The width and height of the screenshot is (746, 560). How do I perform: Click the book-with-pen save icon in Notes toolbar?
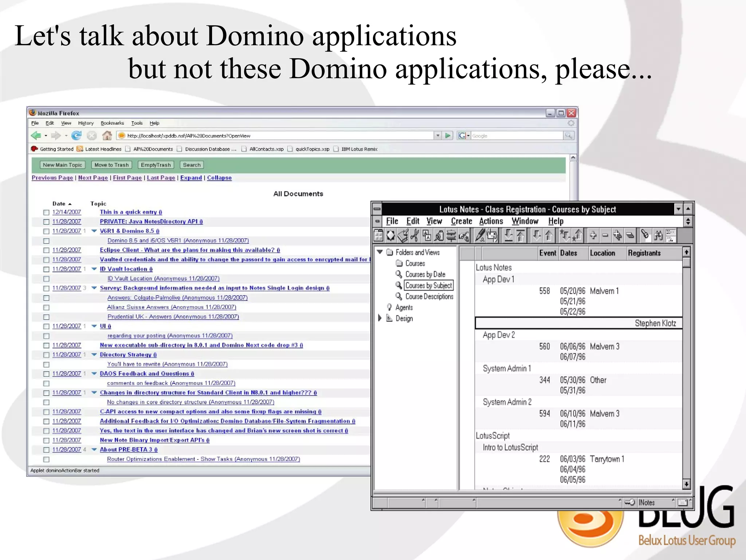[x=403, y=236]
